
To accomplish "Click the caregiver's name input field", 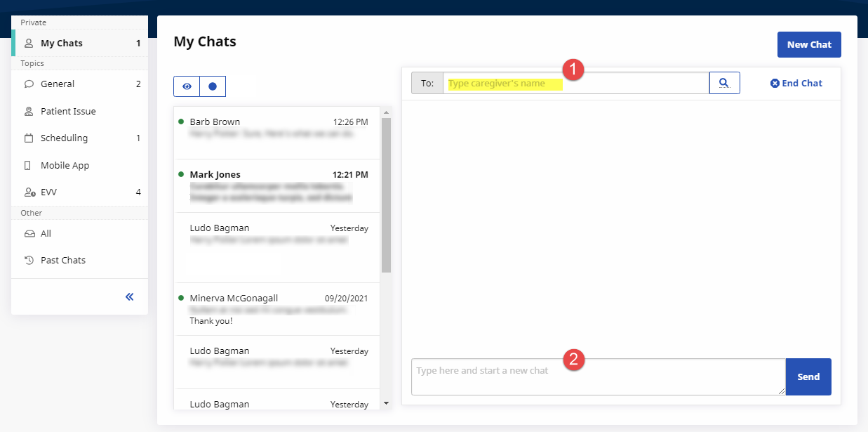I will tap(575, 84).
